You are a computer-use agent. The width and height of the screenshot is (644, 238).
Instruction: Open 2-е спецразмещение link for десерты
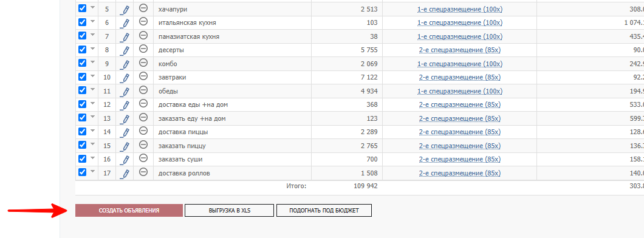click(459, 50)
